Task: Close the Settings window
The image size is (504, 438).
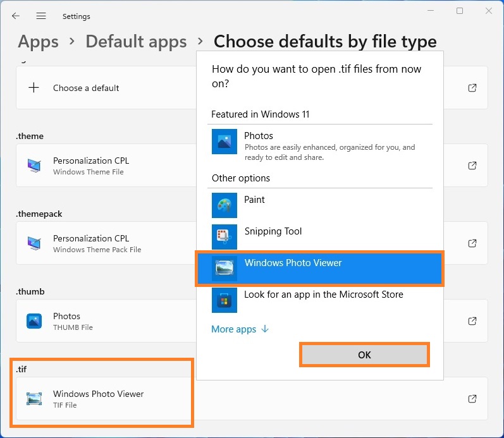Action: (489, 11)
